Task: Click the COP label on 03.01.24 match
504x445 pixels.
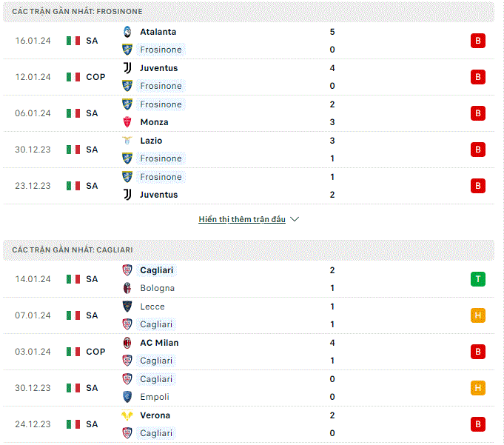Action: [95, 352]
